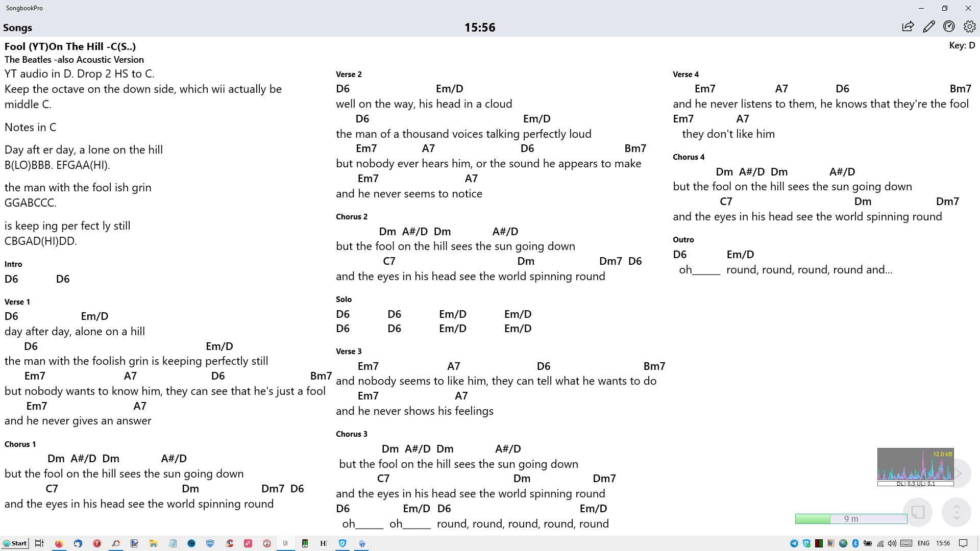The image size is (980, 551).
Task: Open the H taskbar icon
Action: (x=323, y=543)
